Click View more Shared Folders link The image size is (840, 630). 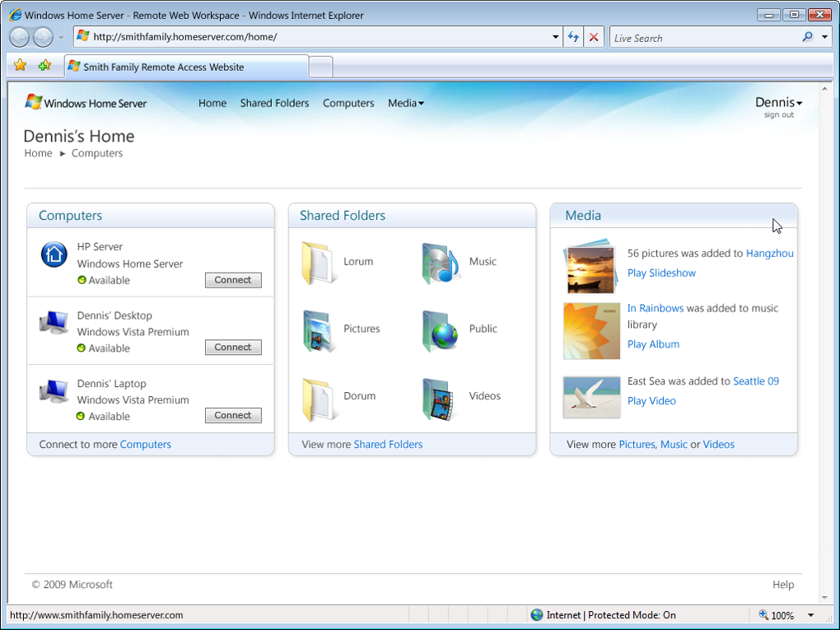388,444
